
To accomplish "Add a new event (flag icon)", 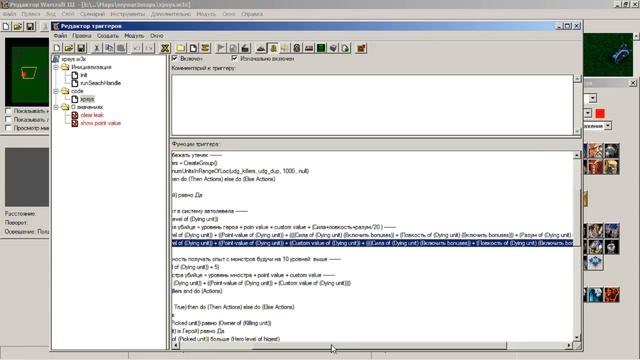I will point(221,48).
